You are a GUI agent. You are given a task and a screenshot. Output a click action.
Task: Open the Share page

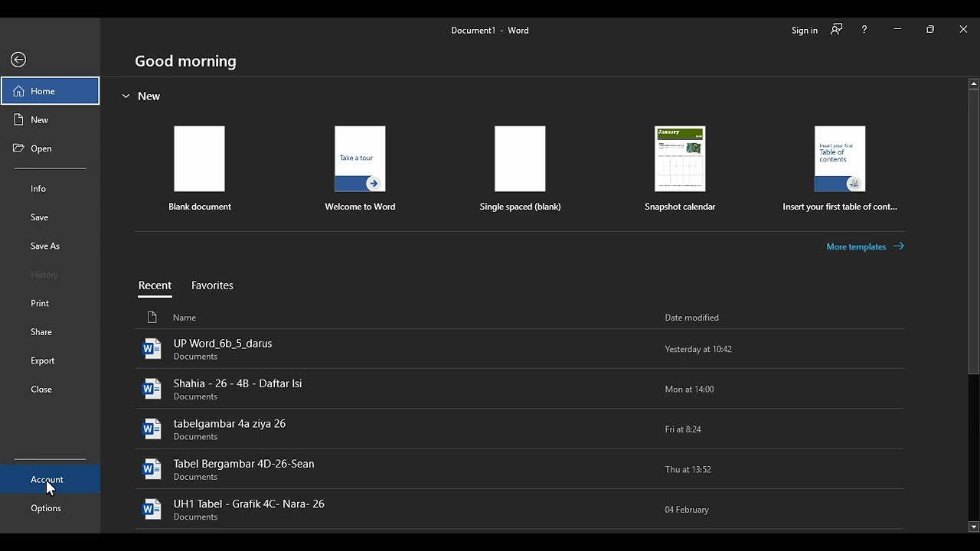tap(51, 332)
